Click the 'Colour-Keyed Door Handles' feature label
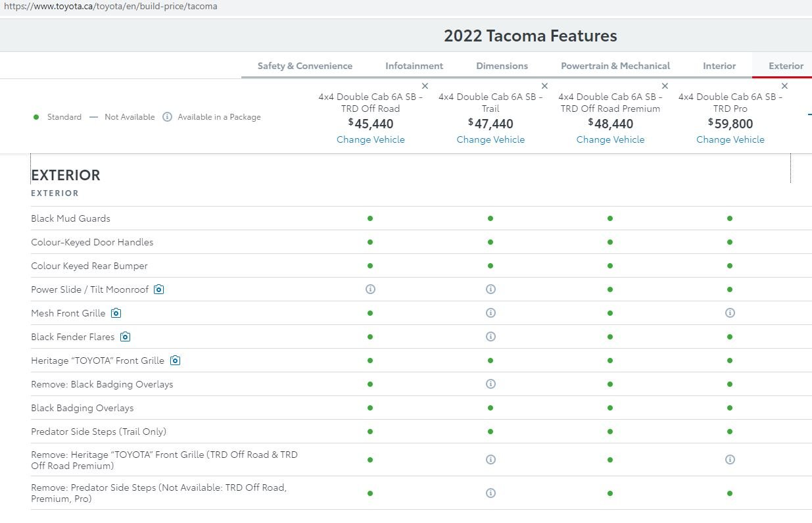812x523 pixels. pyautogui.click(x=92, y=242)
